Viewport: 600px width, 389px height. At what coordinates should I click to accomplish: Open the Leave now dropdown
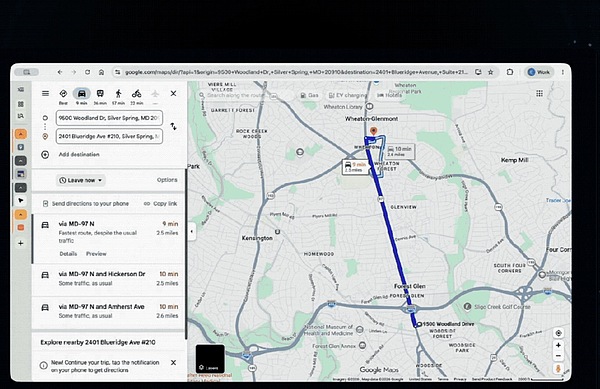point(81,180)
